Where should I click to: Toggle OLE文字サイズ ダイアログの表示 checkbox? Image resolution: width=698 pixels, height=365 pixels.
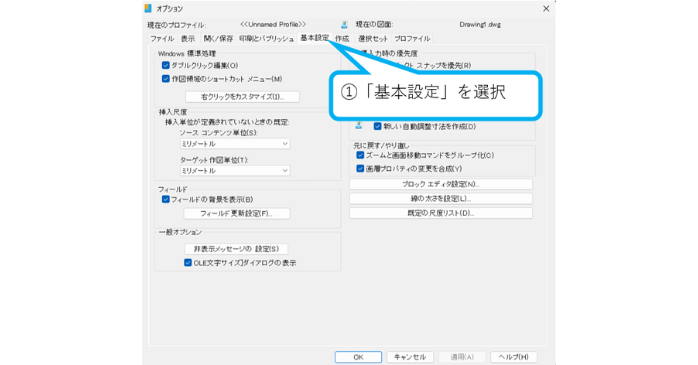[x=188, y=263]
